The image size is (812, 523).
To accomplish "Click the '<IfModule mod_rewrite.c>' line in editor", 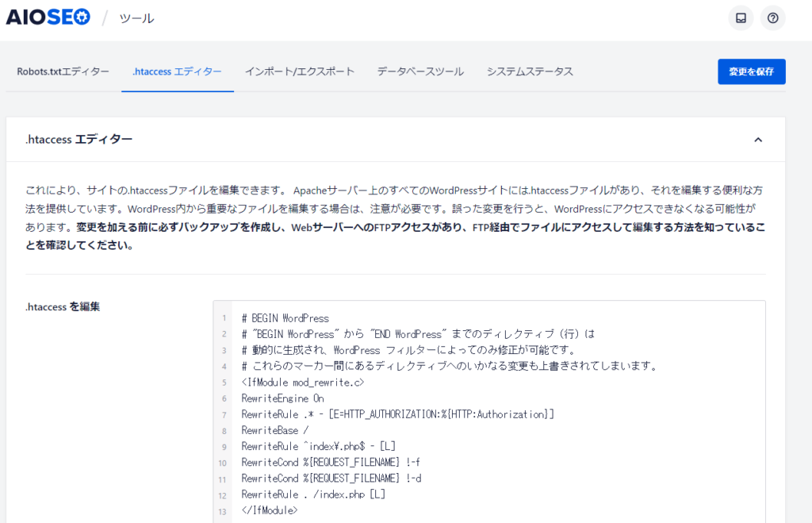I will point(303,382).
